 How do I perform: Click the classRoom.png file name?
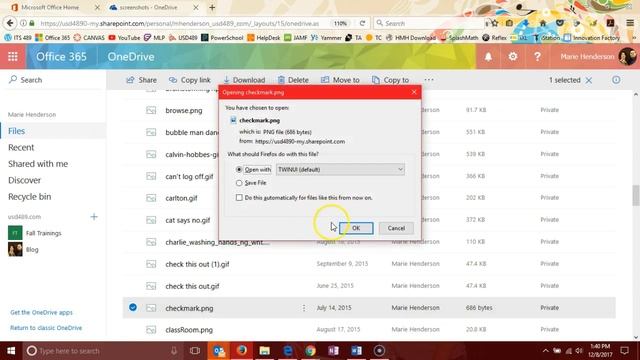189,330
